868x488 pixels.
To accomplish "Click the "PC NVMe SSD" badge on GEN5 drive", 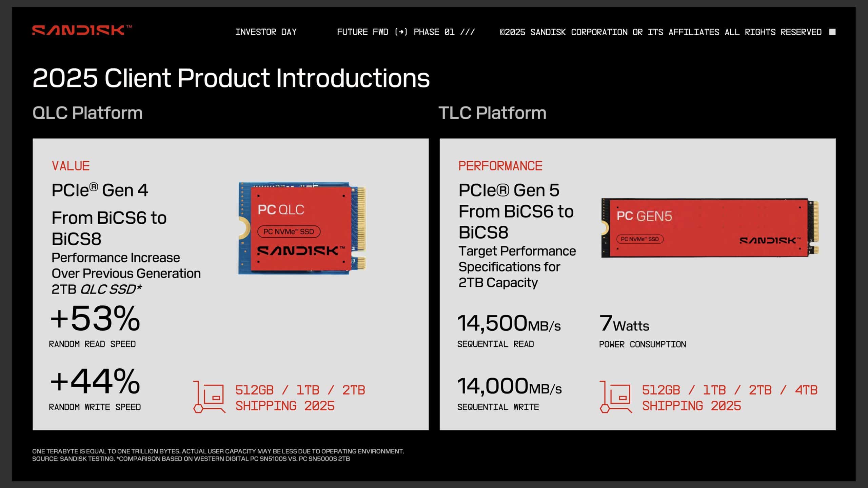I will pos(640,239).
